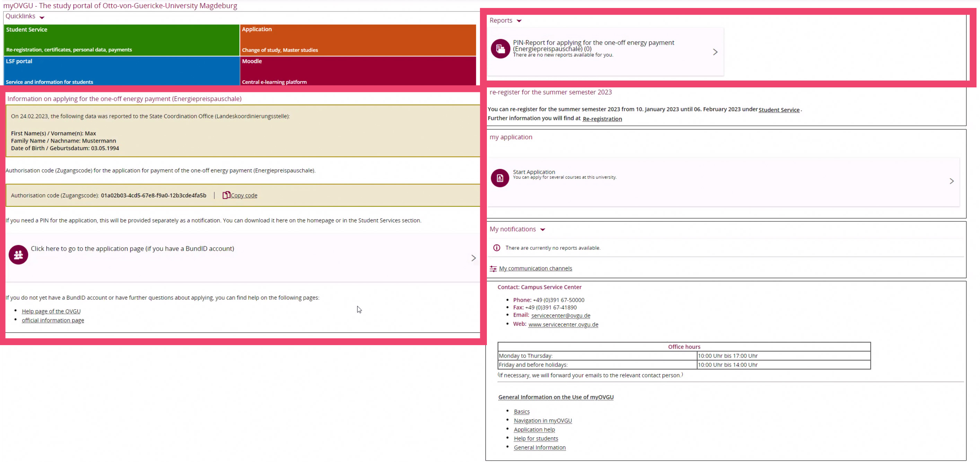Open the General Information list link
This screenshot has height=462, width=980.
(x=540, y=448)
